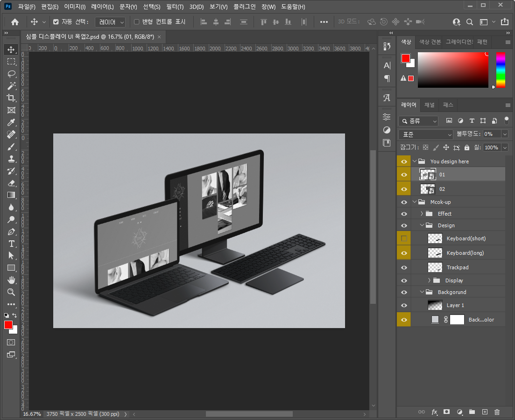
Task: Select the Blur tool
Action: (x=11, y=207)
